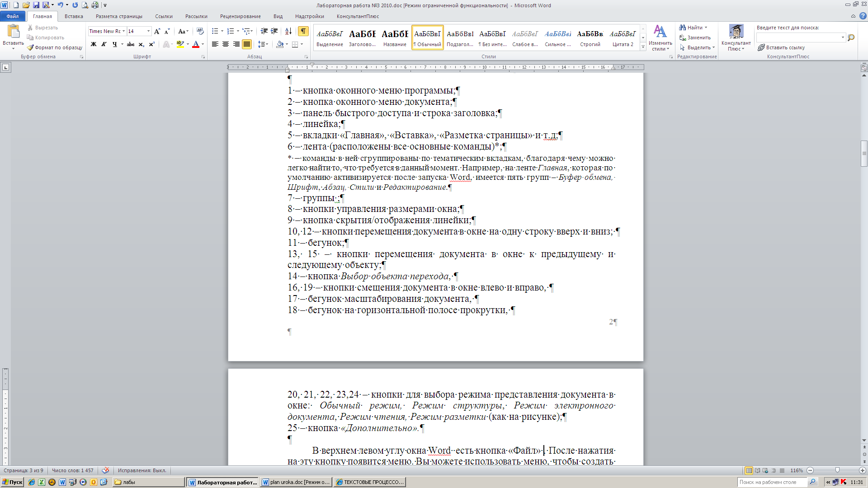Switch to the Вставка ribbon tab

pyautogui.click(x=74, y=16)
